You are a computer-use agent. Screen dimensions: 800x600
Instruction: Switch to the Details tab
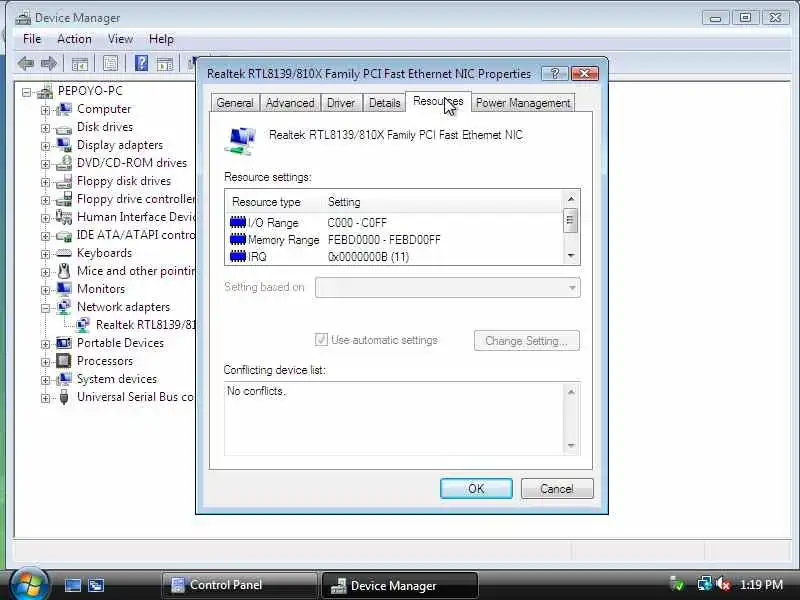[x=384, y=103]
